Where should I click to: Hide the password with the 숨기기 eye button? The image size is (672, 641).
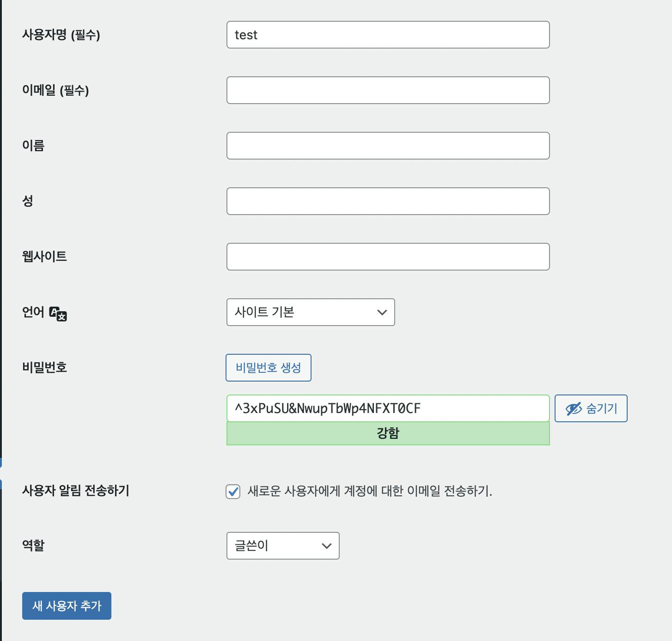[591, 408]
